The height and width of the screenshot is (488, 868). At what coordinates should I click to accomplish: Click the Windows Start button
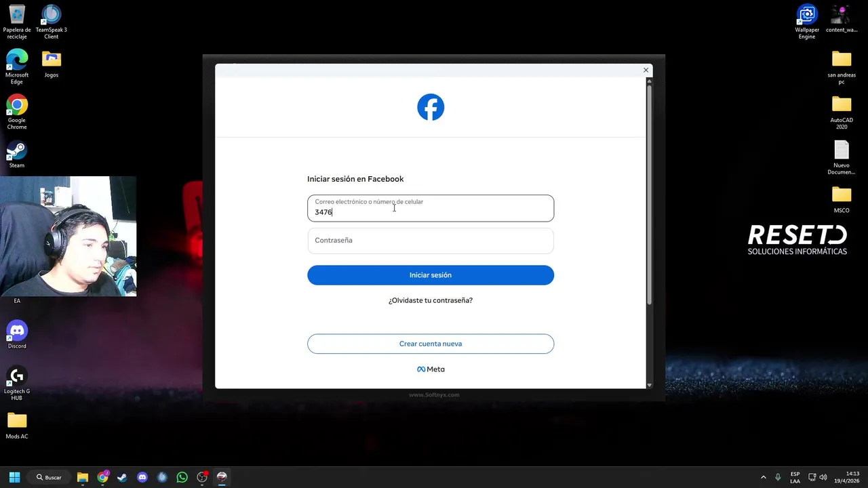[14, 477]
